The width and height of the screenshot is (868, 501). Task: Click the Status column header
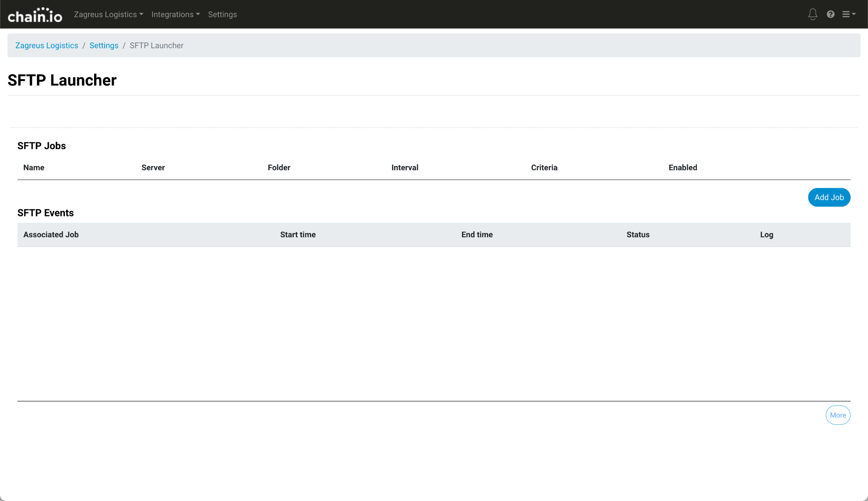click(638, 235)
